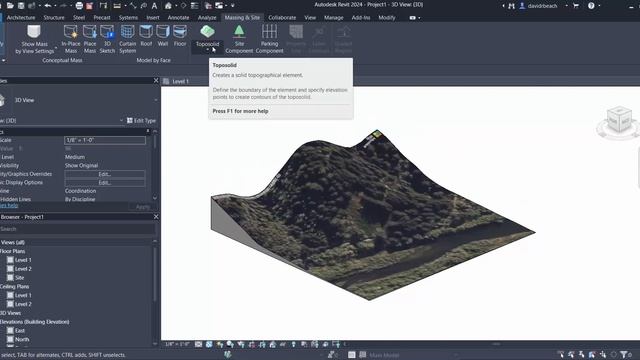Viewport: 640px width, 360px height.
Task: Undo the last action
Action: 48,5
